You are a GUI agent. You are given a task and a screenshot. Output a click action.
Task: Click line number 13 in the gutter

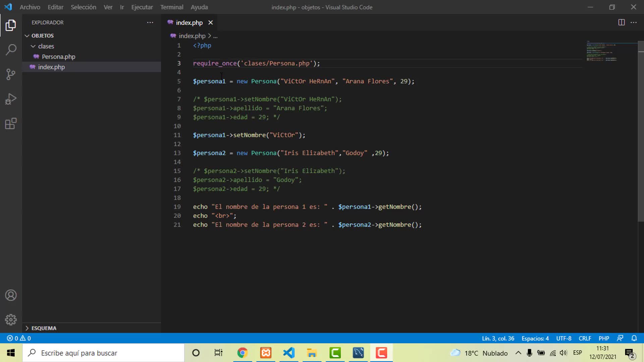(177, 153)
